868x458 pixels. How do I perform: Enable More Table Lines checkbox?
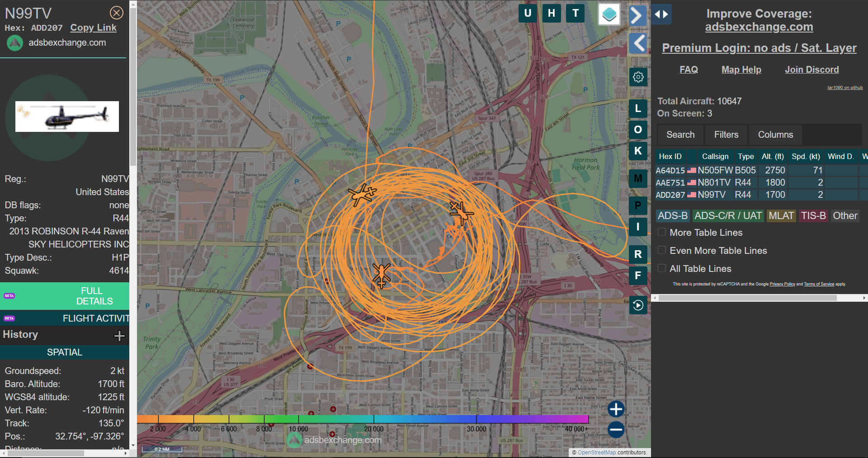(x=662, y=232)
